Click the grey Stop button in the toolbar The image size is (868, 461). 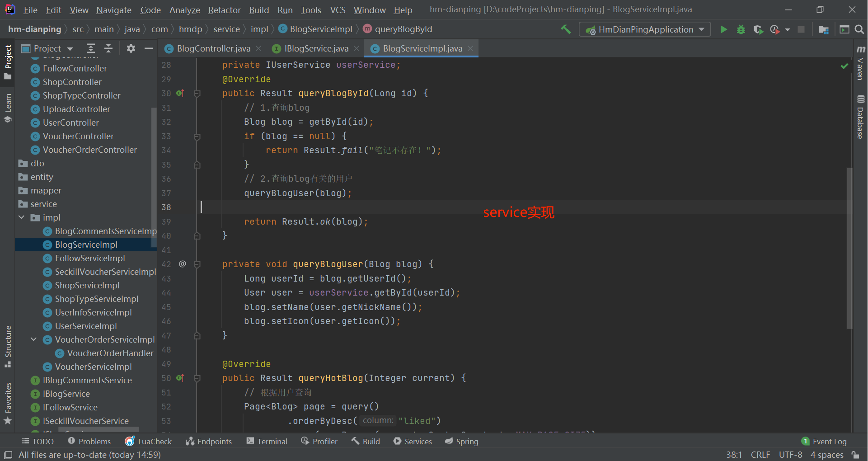[x=801, y=29]
